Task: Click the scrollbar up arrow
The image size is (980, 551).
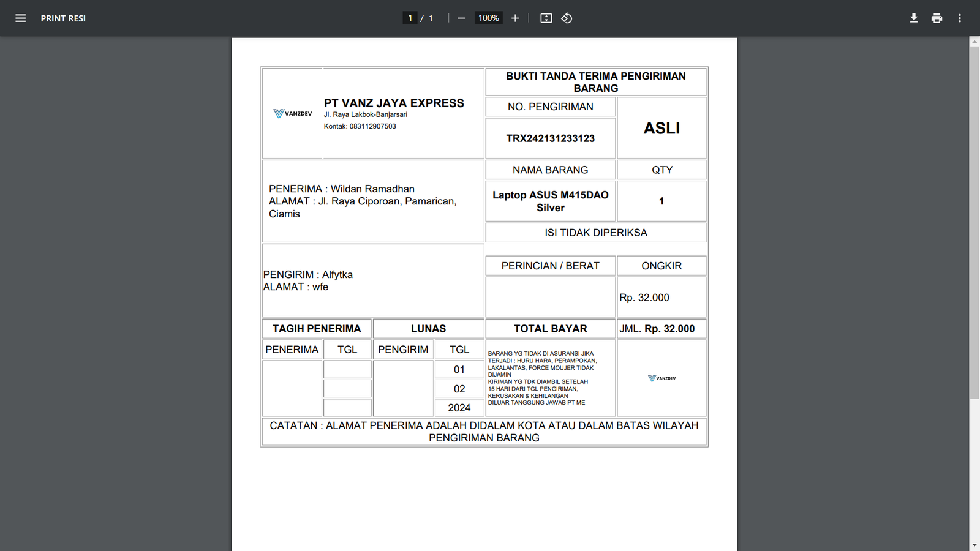Action: 974,42
